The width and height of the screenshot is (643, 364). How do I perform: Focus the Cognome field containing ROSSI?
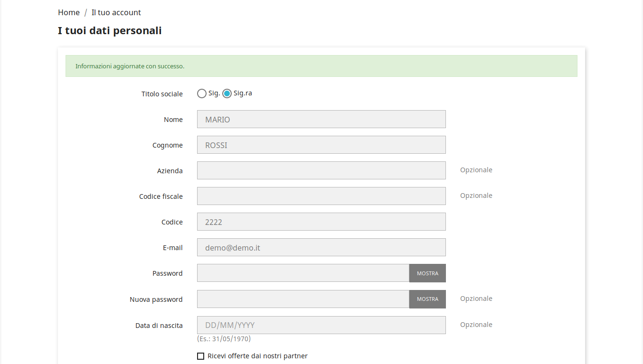[x=321, y=145]
